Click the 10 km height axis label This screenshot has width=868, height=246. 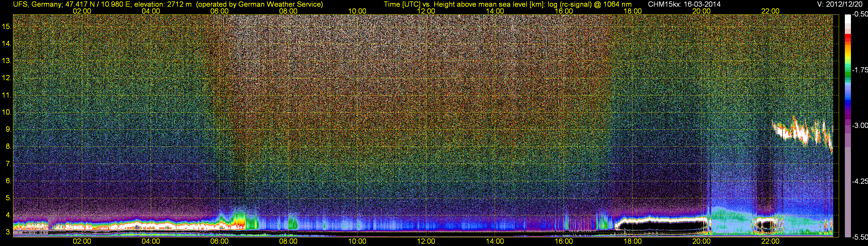click(x=6, y=112)
